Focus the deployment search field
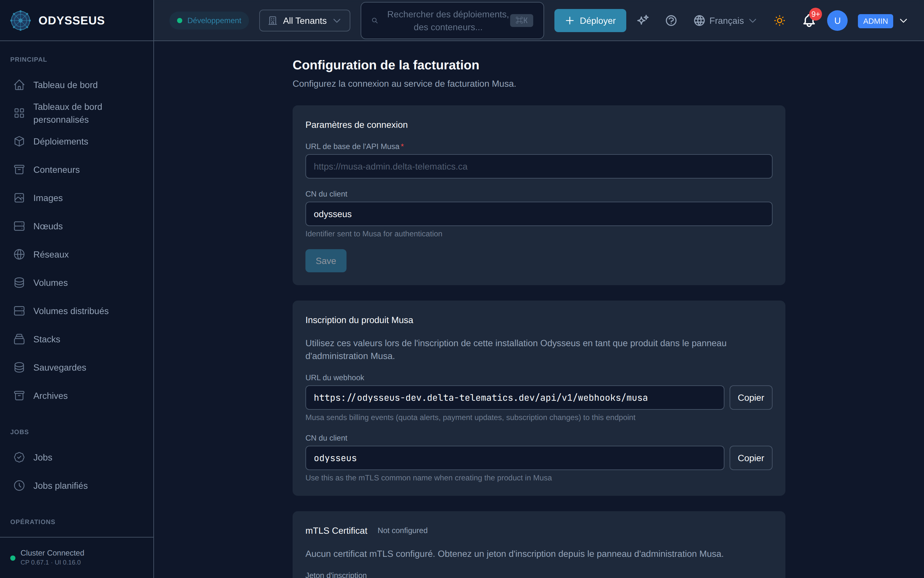The image size is (924, 578). pyautogui.click(x=452, y=21)
